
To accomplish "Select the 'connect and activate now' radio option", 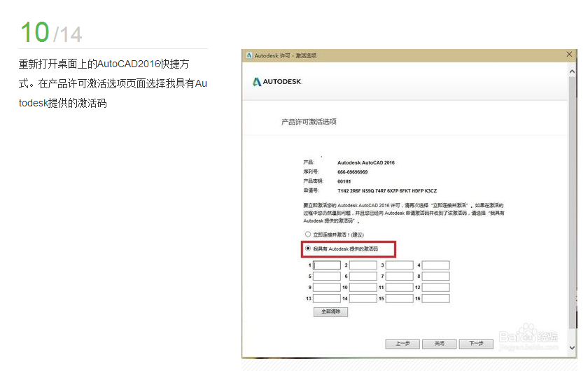I will coord(308,234).
